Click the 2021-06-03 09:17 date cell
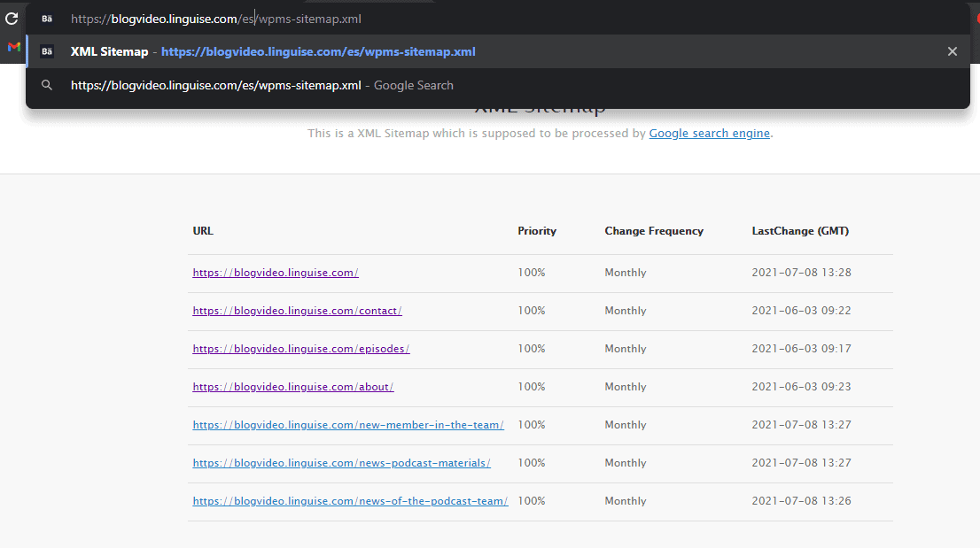The height and width of the screenshot is (548, 980). coord(801,348)
